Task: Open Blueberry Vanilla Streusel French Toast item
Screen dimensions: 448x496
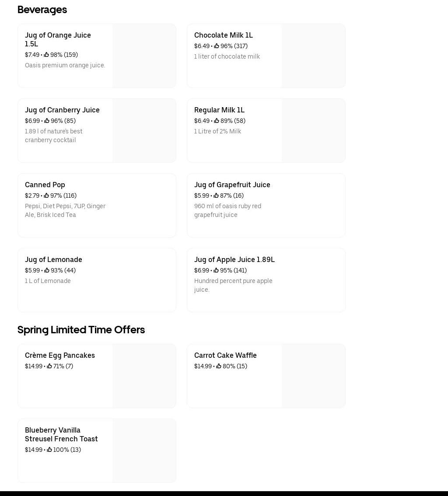Action: click(61, 434)
